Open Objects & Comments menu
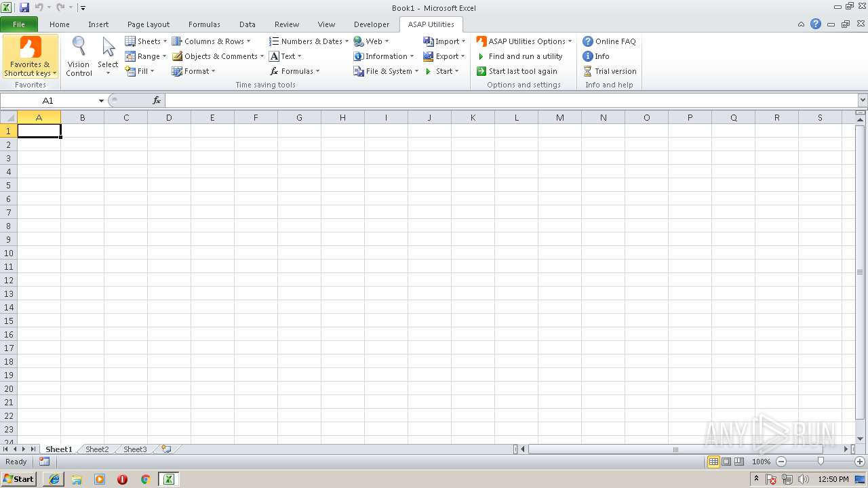Image resolution: width=868 pixels, height=488 pixels. point(218,56)
